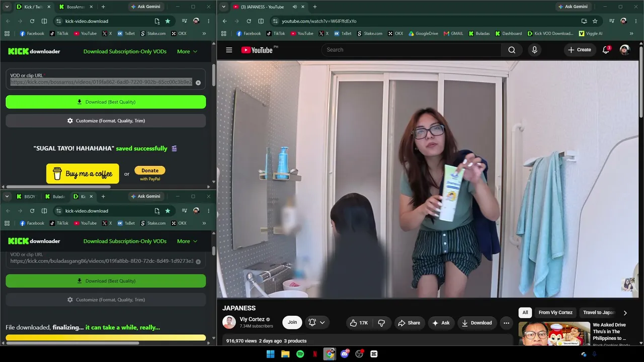
Task: Switch to the BISOY tab
Action: pos(26,197)
